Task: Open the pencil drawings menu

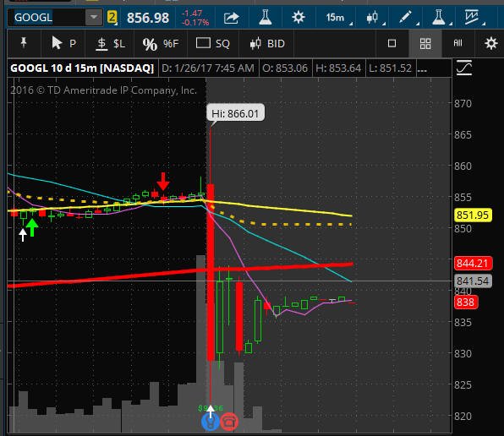Action: [x=407, y=18]
